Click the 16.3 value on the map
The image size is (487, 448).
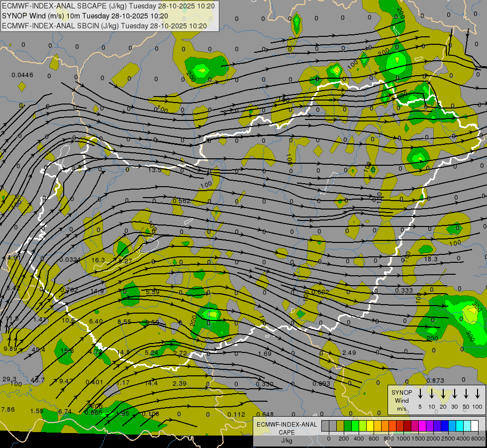(98, 260)
